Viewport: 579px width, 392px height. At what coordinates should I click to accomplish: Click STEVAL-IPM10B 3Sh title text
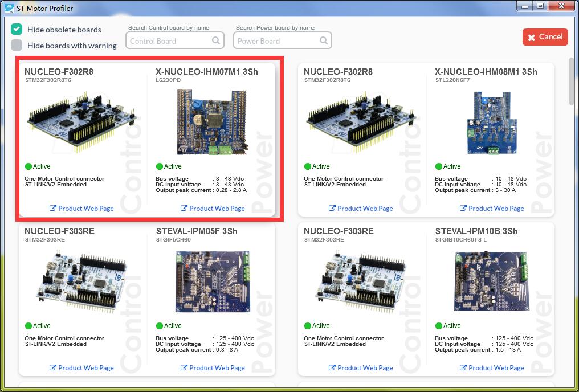477,231
